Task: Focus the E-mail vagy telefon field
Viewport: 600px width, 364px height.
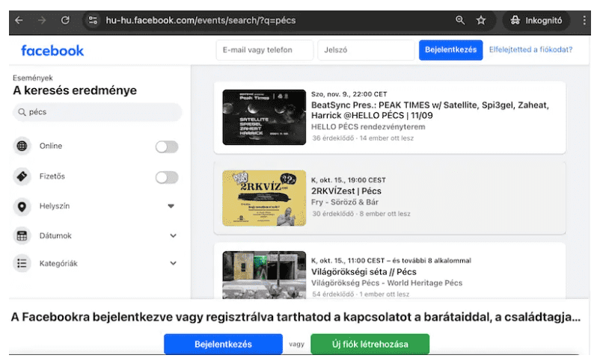Action: click(264, 50)
